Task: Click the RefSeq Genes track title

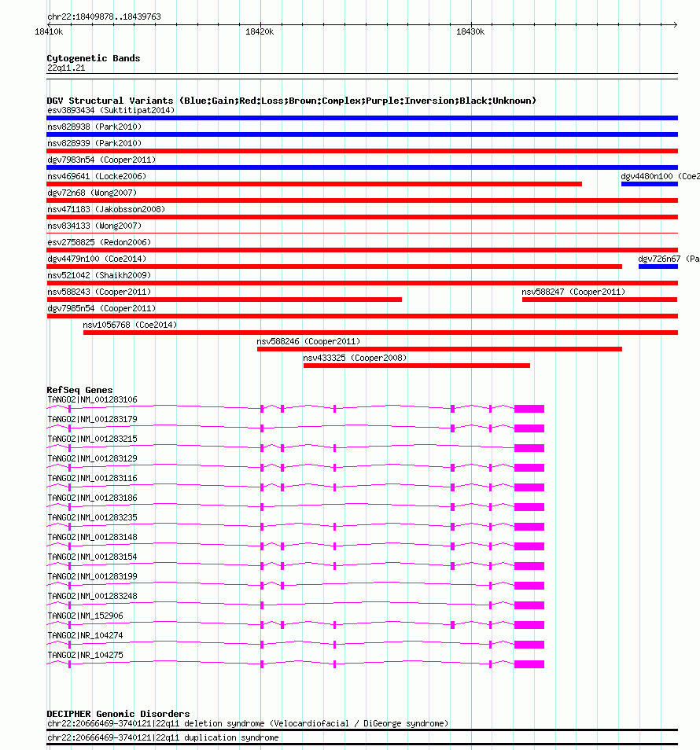Action: [79, 390]
